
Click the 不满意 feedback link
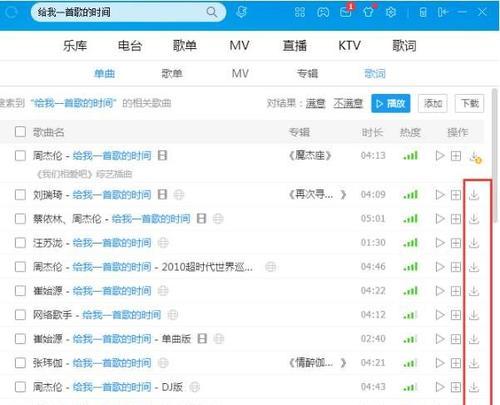coord(348,103)
